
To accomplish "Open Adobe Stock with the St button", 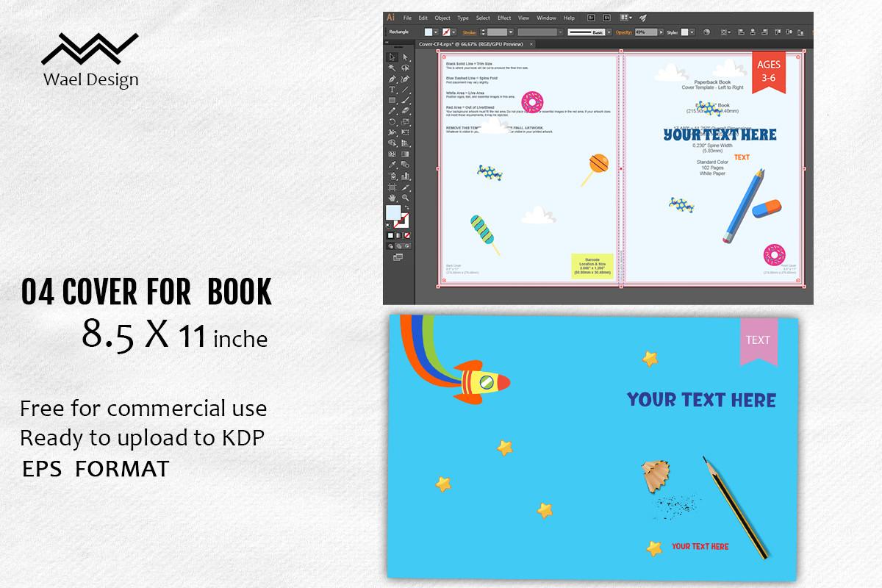I will pyautogui.click(x=606, y=18).
